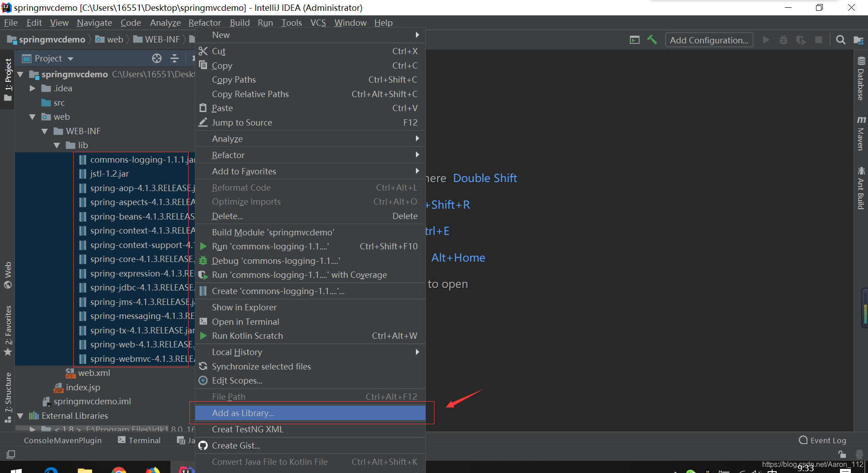The image size is (868, 473).
Task: Open the 7: Structure side tab
Action: tap(8, 398)
